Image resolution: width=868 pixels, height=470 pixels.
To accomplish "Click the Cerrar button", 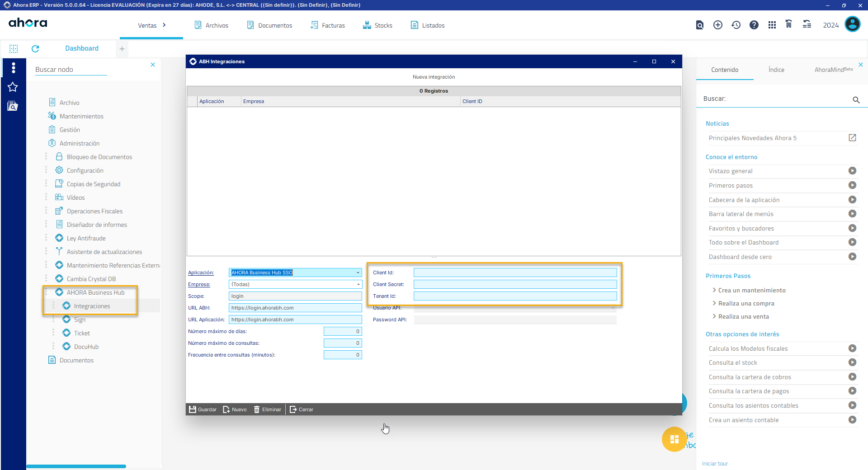I will point(302,409).
